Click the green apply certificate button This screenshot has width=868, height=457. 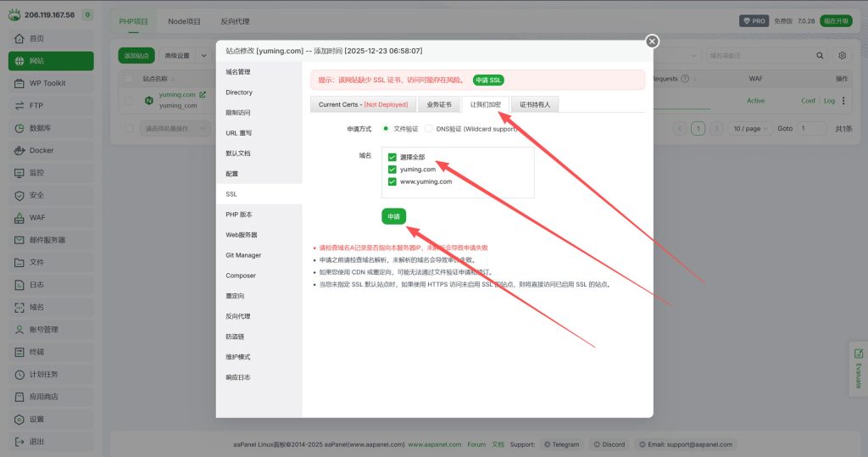click(x=393, y=216)
